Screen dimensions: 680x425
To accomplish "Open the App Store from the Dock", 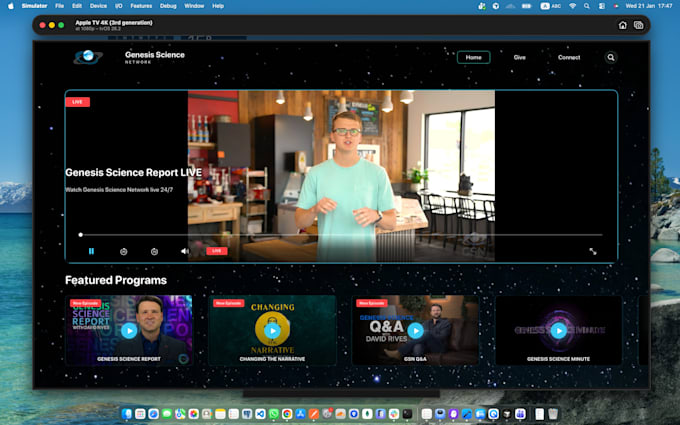I will (x=301, y=414).
